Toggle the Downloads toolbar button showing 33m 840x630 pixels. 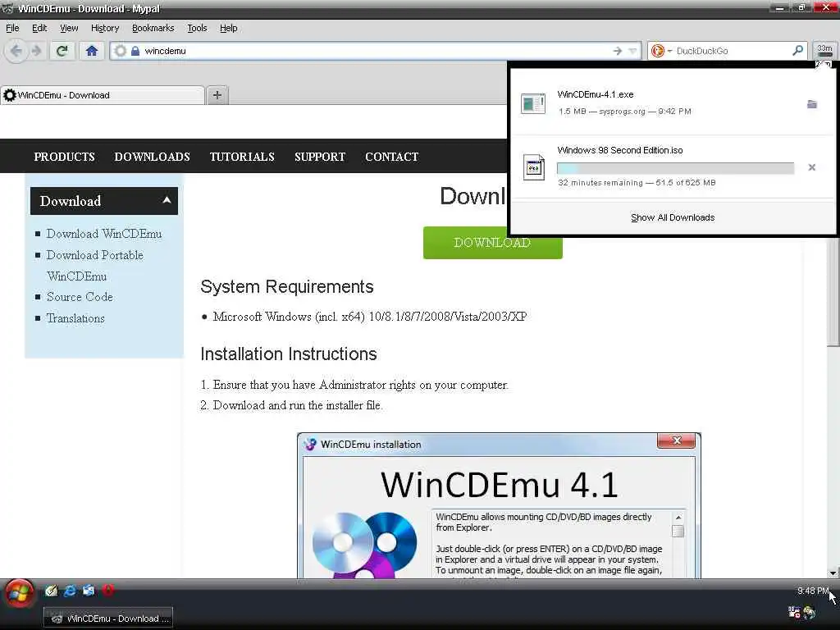pyautogui.click(x=825, y=50)
